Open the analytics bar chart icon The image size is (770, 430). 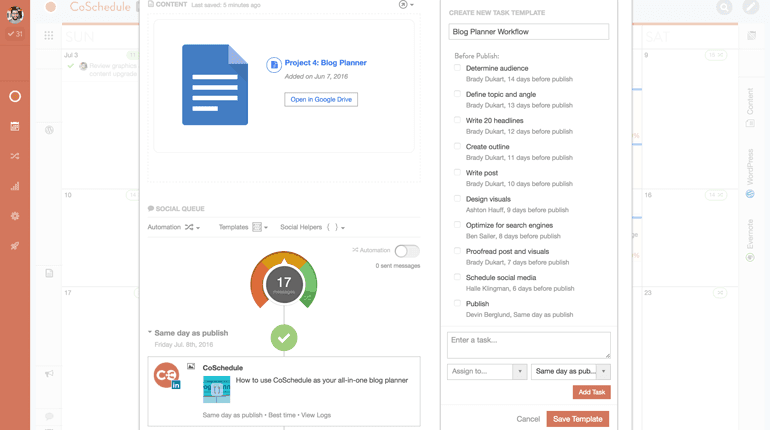click(x=15, y=186)
